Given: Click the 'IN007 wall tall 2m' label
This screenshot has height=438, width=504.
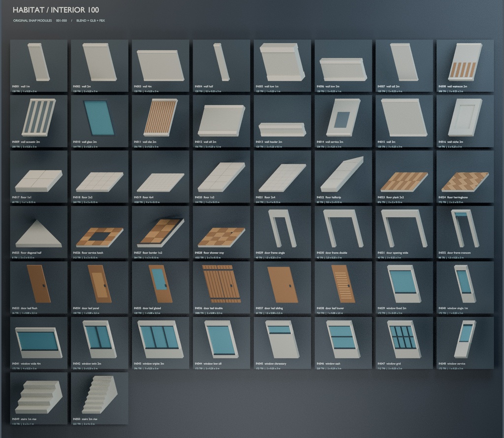Looking at the screenshot, I should 389,87.
